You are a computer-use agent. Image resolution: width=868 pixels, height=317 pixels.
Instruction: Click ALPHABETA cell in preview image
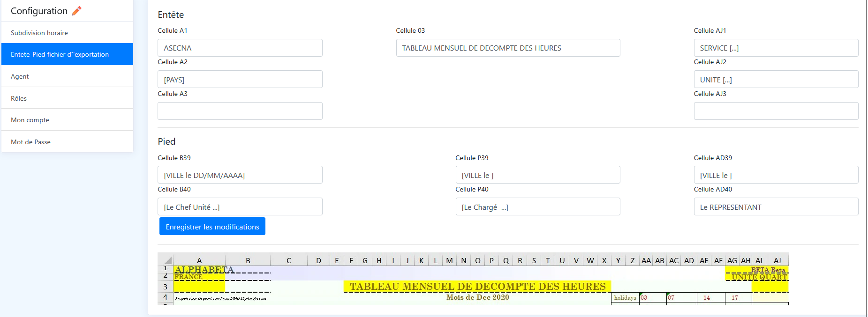point(204,270)
